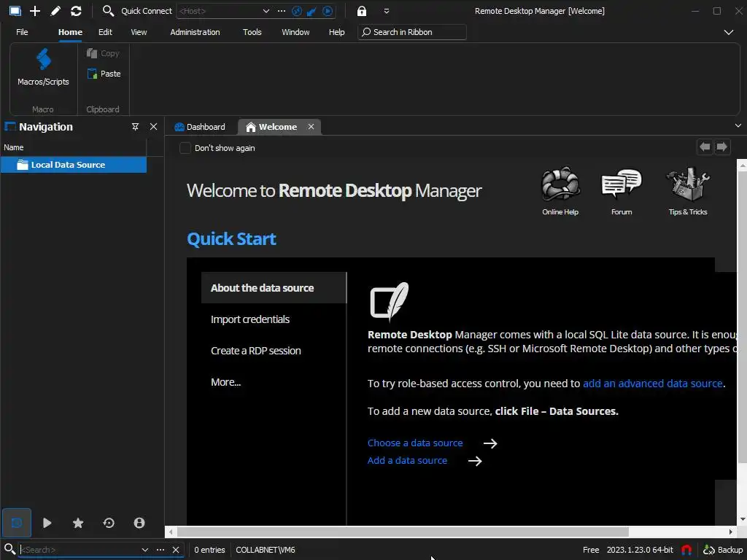Click the red magnet icon in status bar
The height and width of the screenshot is (560, 747).
[x=686, y=550]
